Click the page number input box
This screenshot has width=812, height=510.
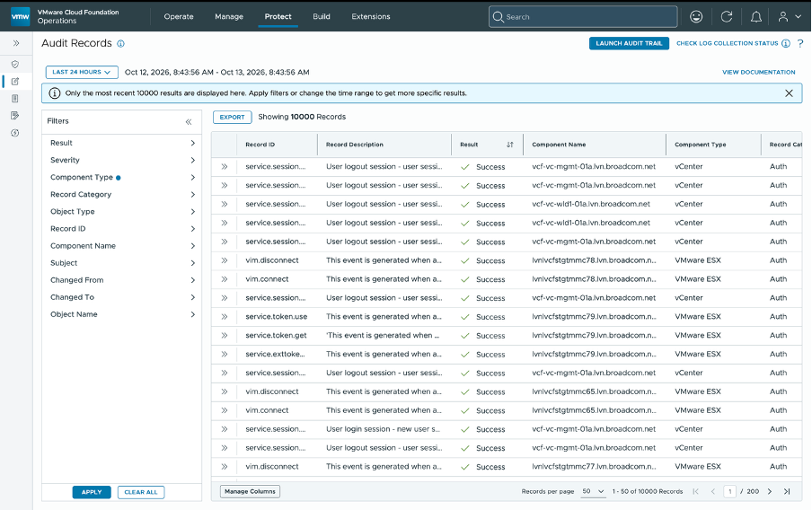[729, 491]
